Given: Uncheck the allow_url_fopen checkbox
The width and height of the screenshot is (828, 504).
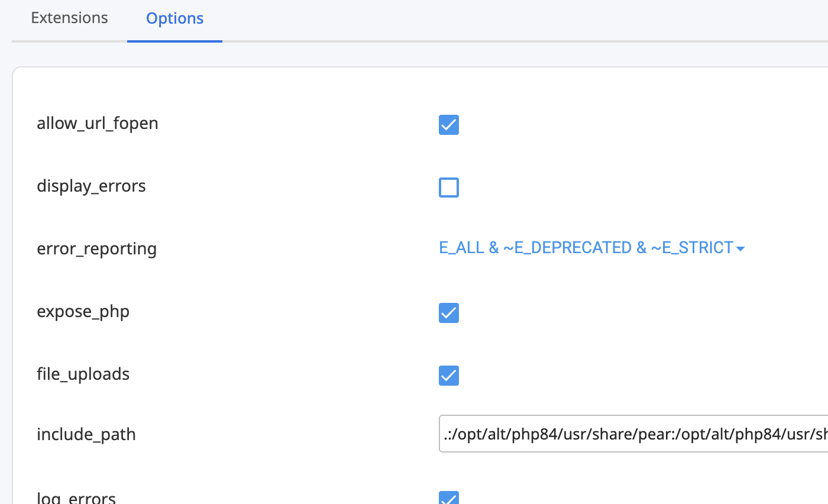Looking at the screenshot, I should point(449,125).
